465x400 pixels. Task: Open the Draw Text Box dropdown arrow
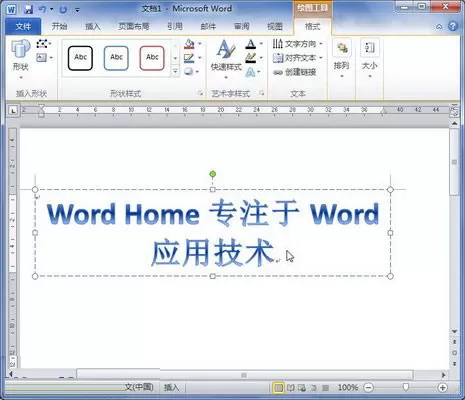click(51, 58)
